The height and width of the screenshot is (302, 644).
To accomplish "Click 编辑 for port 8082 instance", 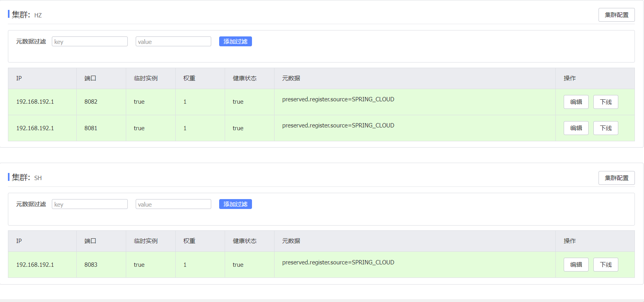I will 576,102.
